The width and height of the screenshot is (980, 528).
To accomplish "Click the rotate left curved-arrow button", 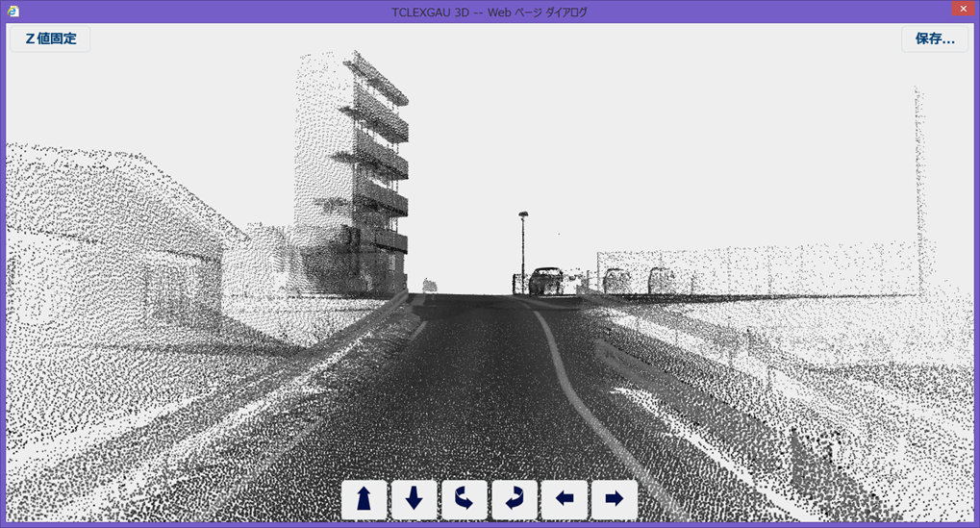I will [x=464, y=499].
